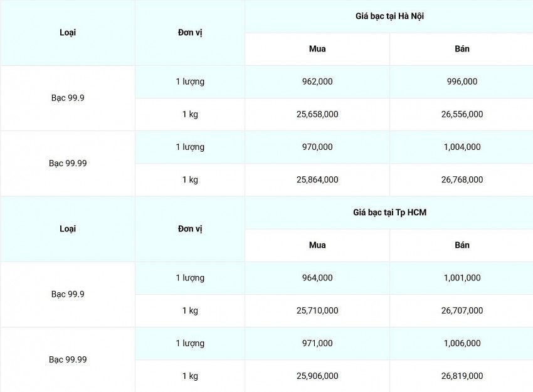Select Tp HCM buy price 964,000
This screenshot has width=533, height=392.
tap(317, 278)
